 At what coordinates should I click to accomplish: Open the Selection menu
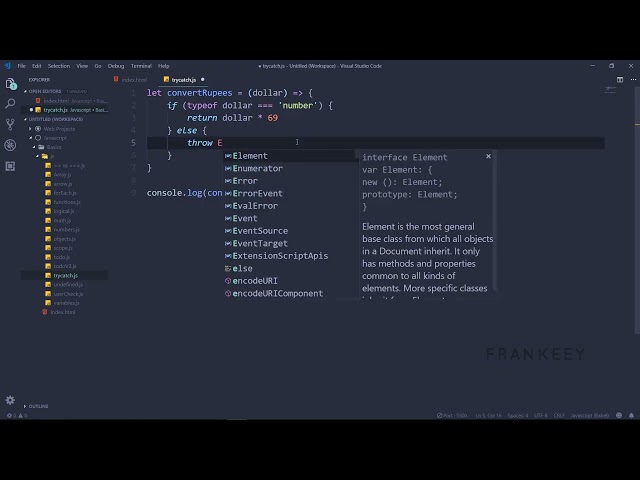click(x=59, y=66)
